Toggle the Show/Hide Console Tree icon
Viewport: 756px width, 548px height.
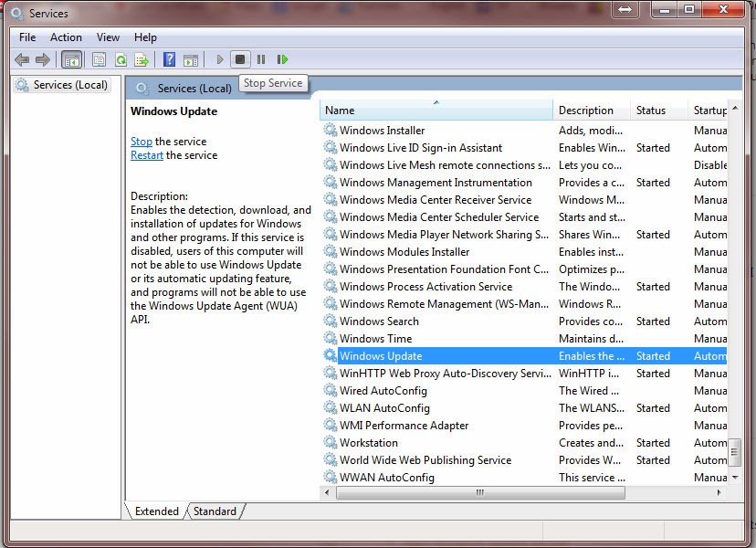coord(72,59)
